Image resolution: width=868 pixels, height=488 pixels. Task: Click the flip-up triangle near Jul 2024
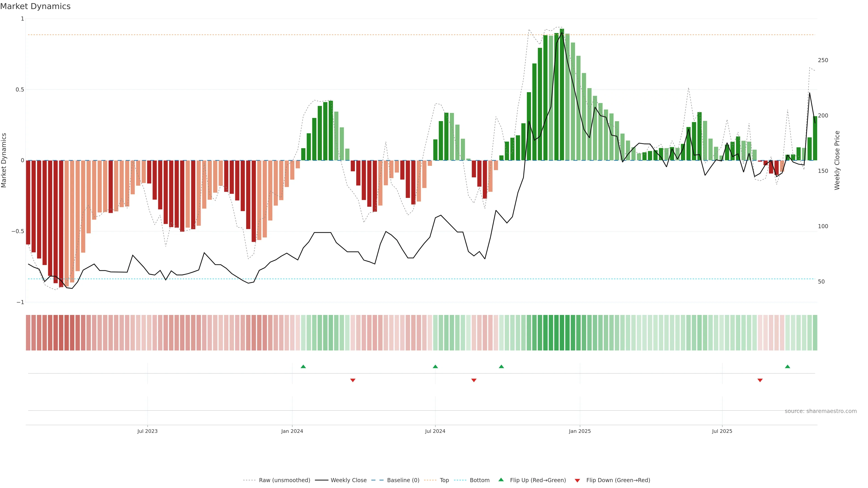[435, 366]
